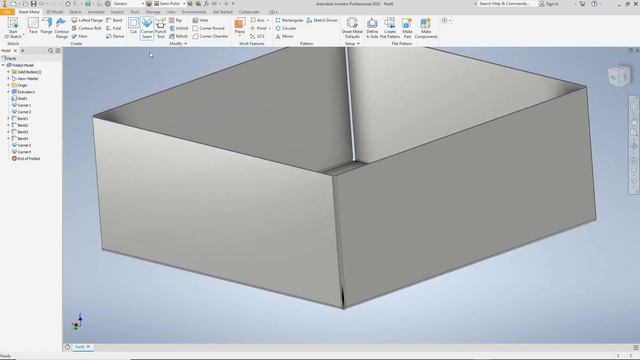This screenshot has width=640, height=360.
Task: Switch to the Collaborate tab
Action: (x=249, y=12)
